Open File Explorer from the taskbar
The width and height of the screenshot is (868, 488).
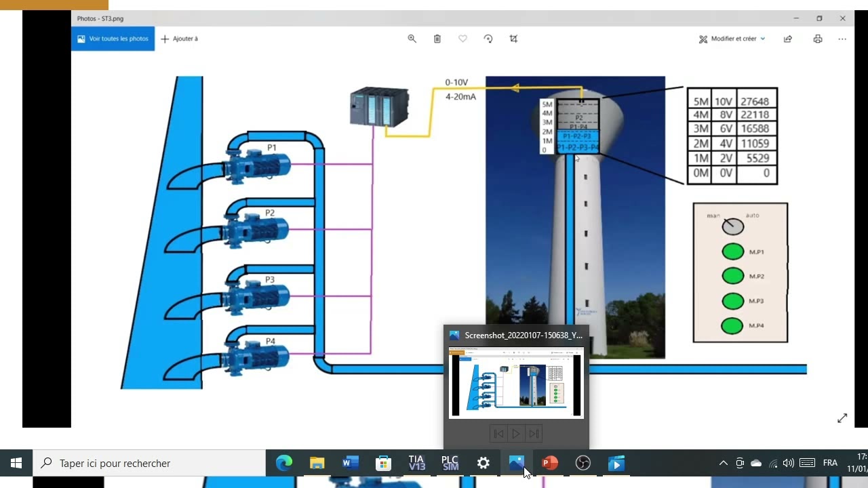[x=317, y=463]
